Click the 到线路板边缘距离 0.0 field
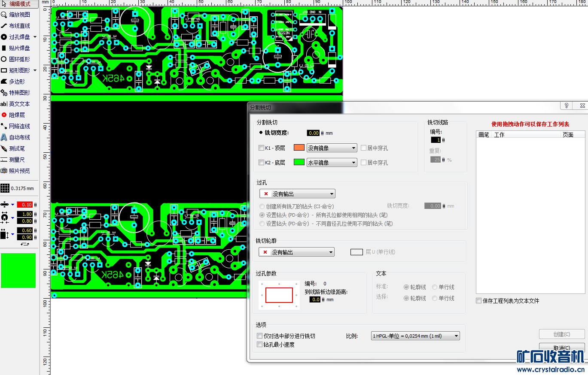 click(x=315, y=299)
